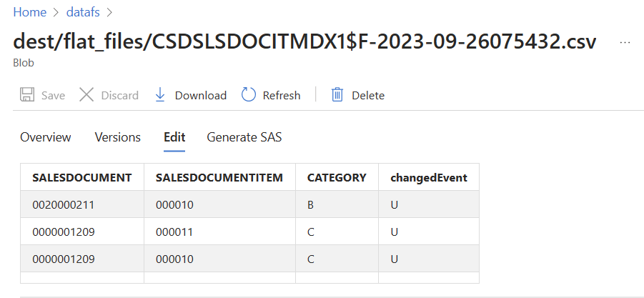Click the changedEvent column header
The image size is (644, 298).
(429, 177)
